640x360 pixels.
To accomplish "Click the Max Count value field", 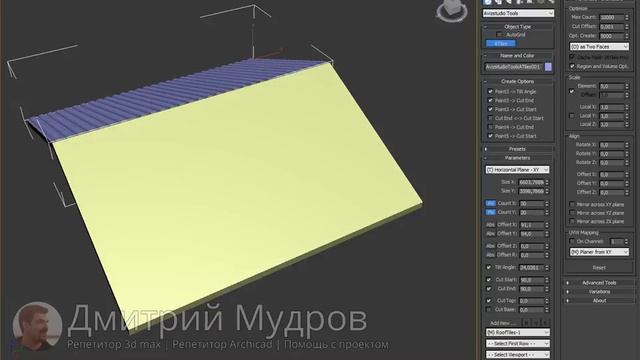I will tap(611, 18).
